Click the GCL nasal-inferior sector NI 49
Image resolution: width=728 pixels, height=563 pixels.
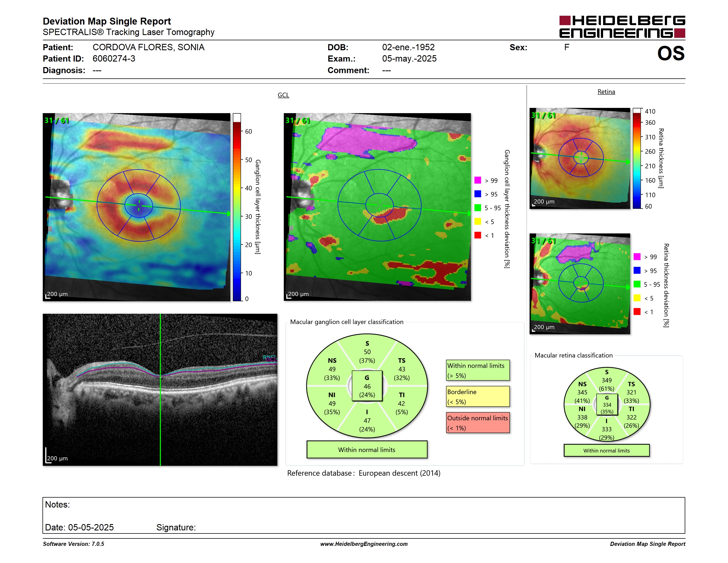(x=332, y=403)
